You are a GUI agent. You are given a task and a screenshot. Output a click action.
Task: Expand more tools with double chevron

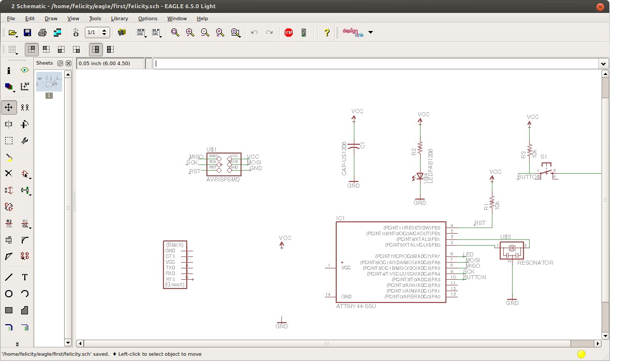coord(17,343)
